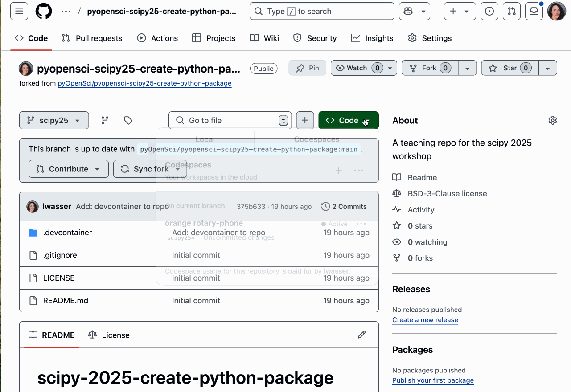
Task: Expand the scipy25 branch dropdown
Action: [54, 120]
